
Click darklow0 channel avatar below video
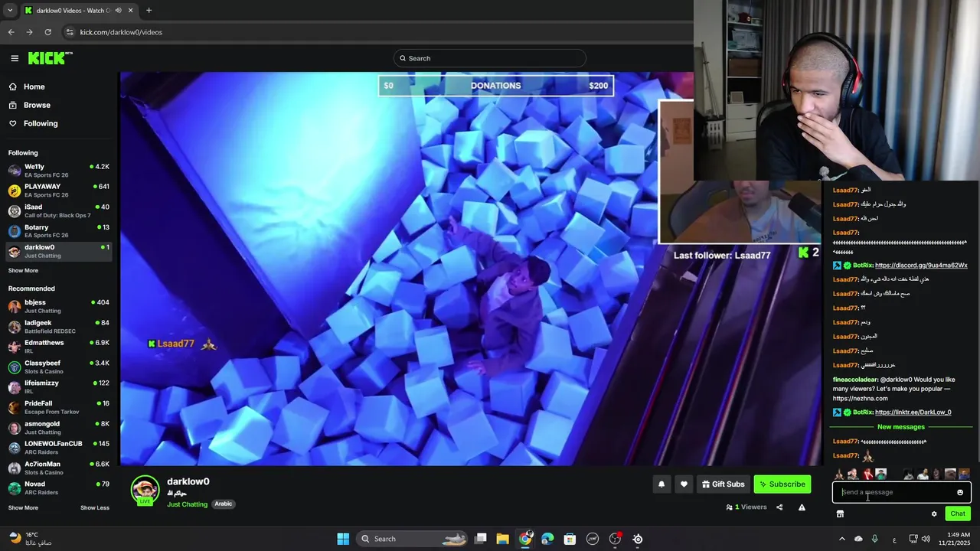[145, 490]
